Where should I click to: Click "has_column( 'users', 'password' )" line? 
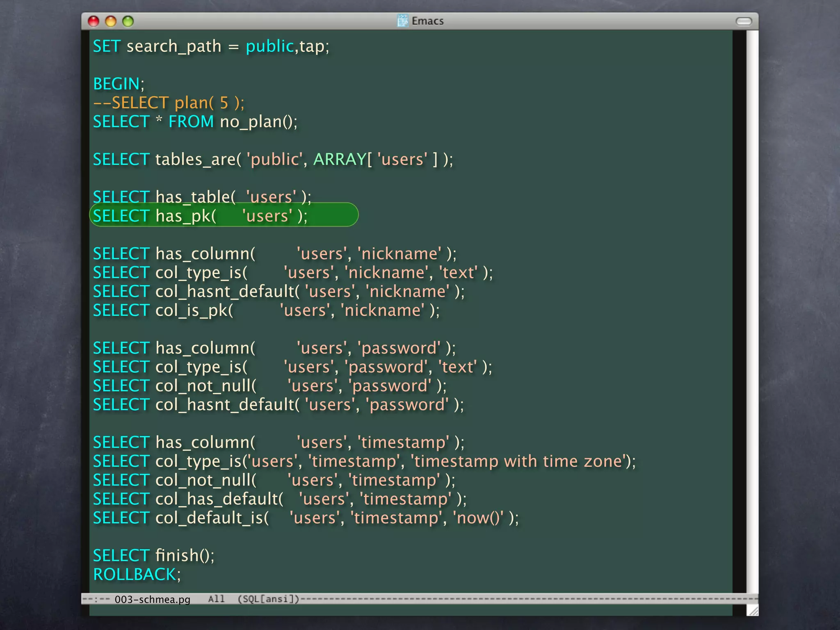coord(274,348)
